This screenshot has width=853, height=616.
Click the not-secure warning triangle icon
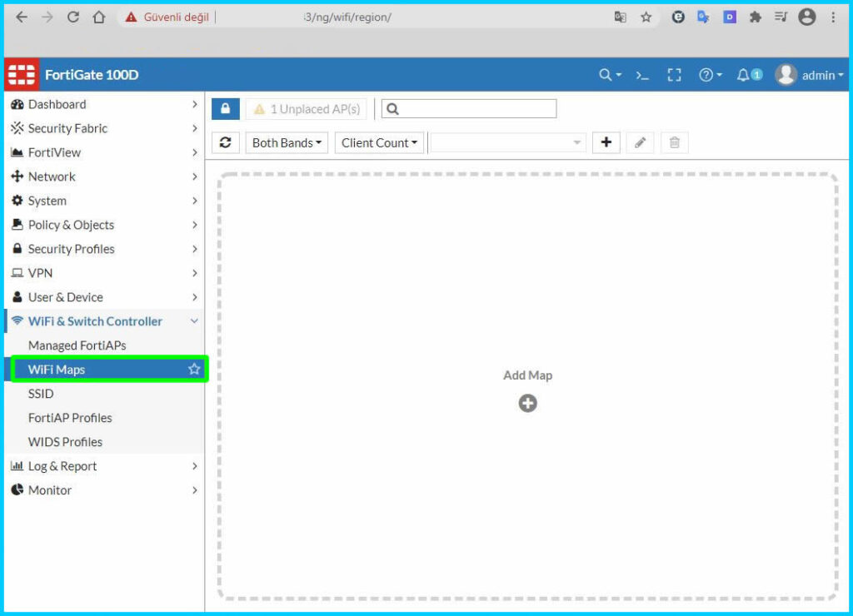pos(131,17)
